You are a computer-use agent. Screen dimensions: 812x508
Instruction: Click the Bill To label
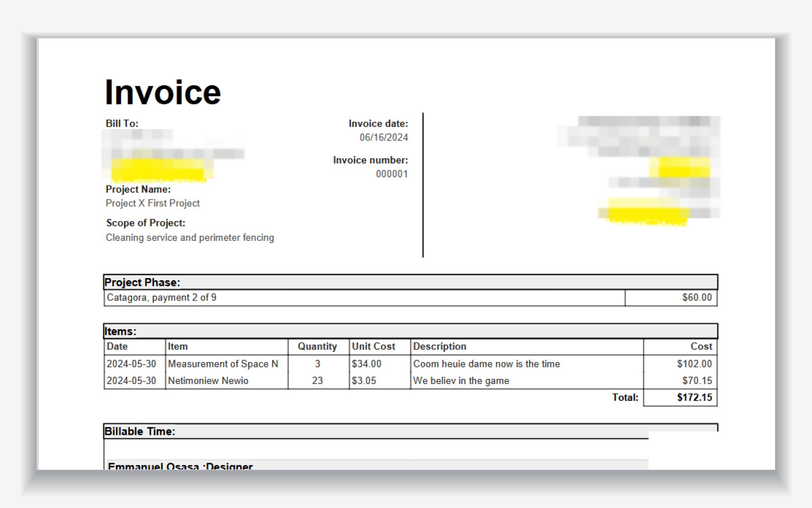pos(122,123)
